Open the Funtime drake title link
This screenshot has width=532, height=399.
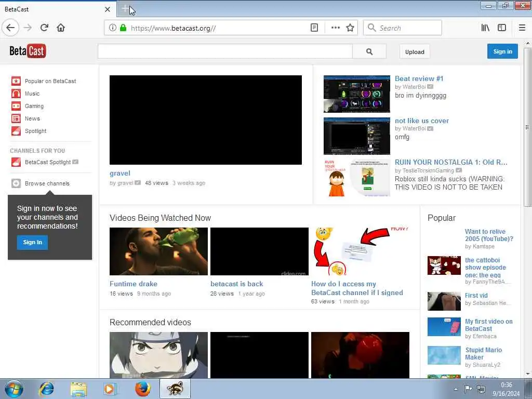click(x=134, y=284)
